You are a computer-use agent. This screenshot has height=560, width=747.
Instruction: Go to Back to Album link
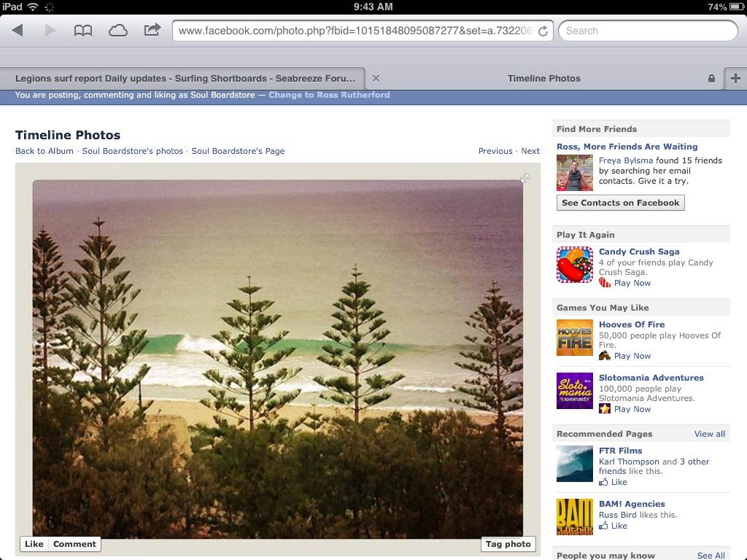(x=44, y=151)
